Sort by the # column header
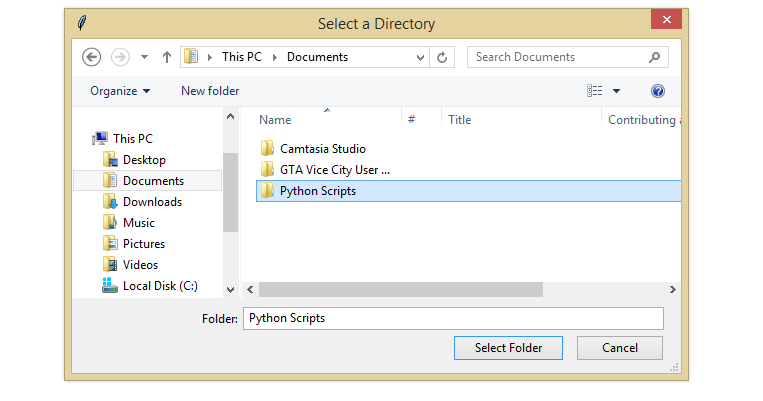This screenshot has width=763, height=401. coord(412,120)
